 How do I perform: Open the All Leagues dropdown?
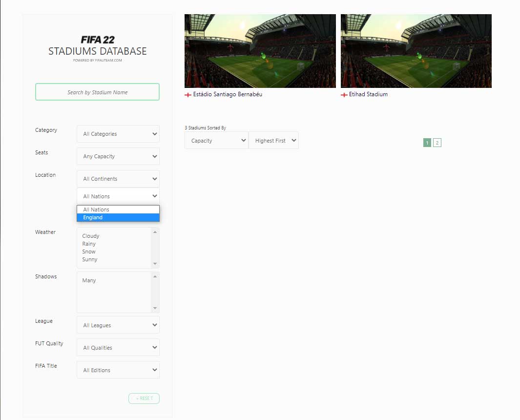pyautogui.click(x=118, y=325)
